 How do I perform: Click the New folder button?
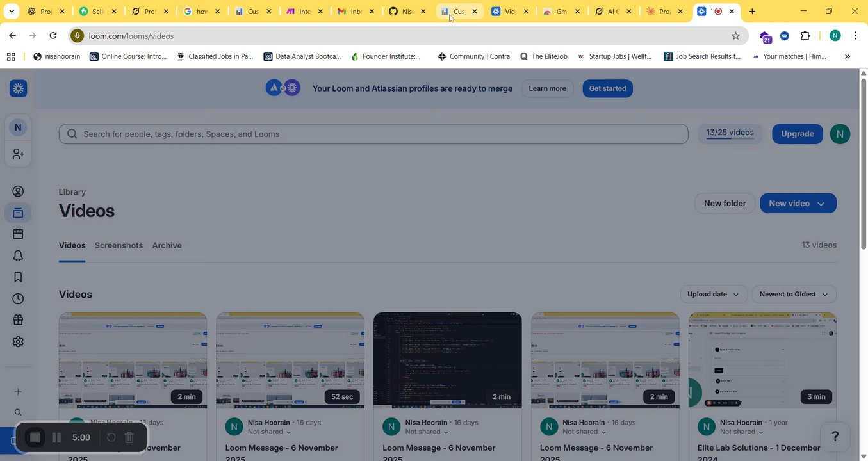pyautogui.click(x=725, y=204)
